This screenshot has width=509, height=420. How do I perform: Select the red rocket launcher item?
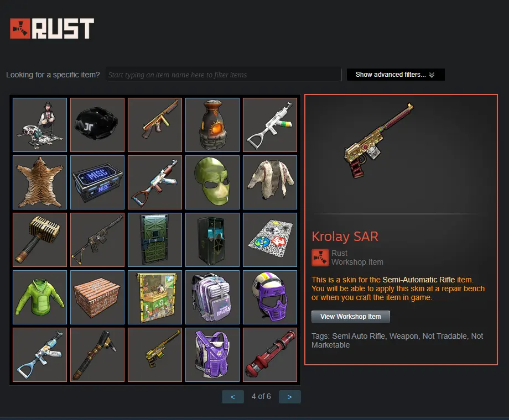click(x=270, y=354)
